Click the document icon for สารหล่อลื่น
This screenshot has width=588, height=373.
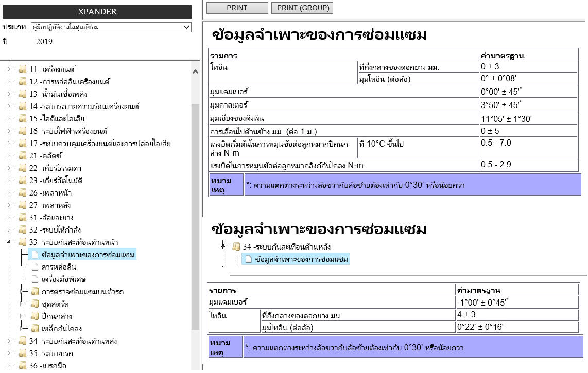tap(35, 267)
